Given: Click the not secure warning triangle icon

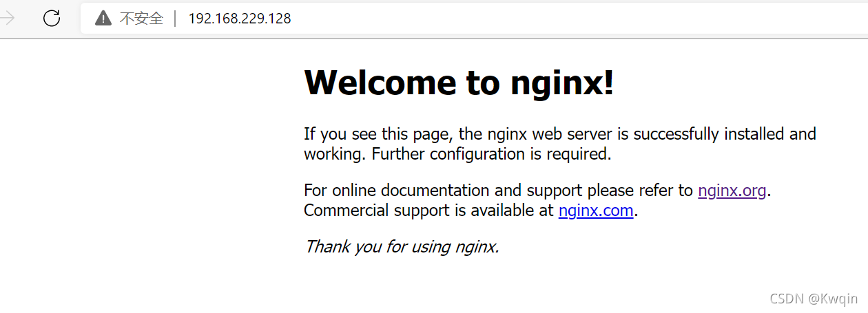Looking at the screenshot, I should click(x=103, y=19).
